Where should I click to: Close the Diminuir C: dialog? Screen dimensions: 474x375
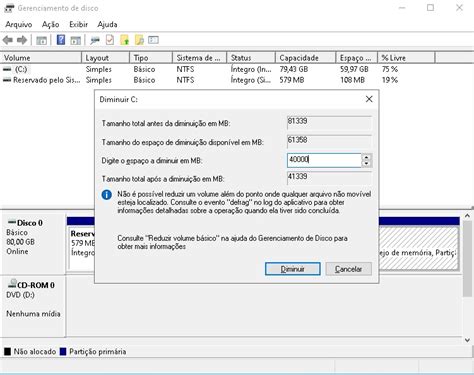369,99
